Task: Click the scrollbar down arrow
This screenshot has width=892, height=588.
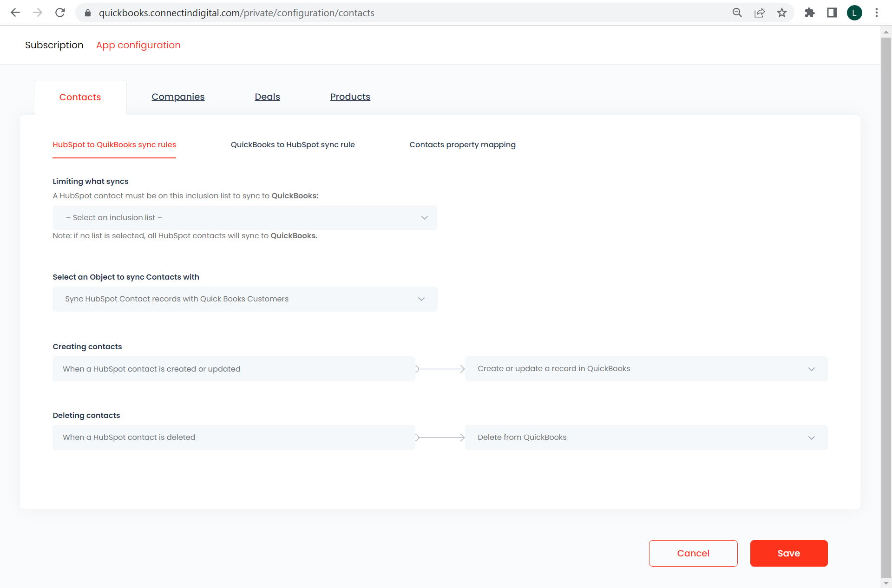Action: pyautogui.click(x=886, y=583)
